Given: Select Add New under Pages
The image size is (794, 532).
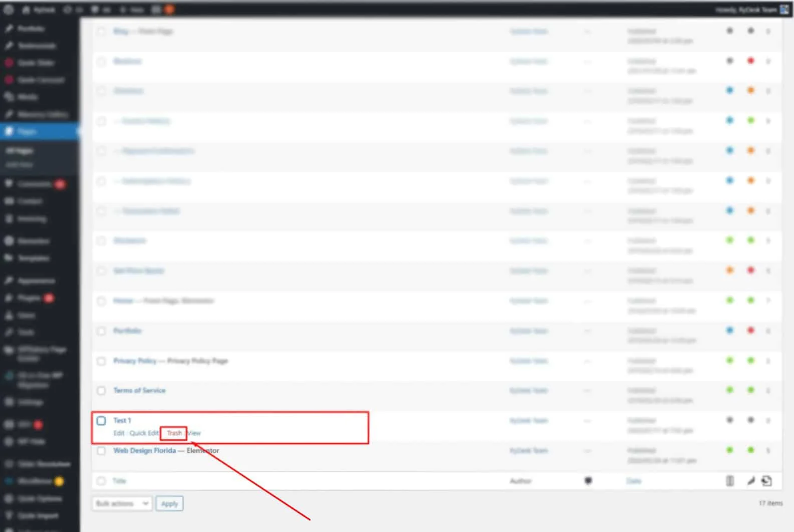Looking at the screenshot, I should click(x=19, y=164).
